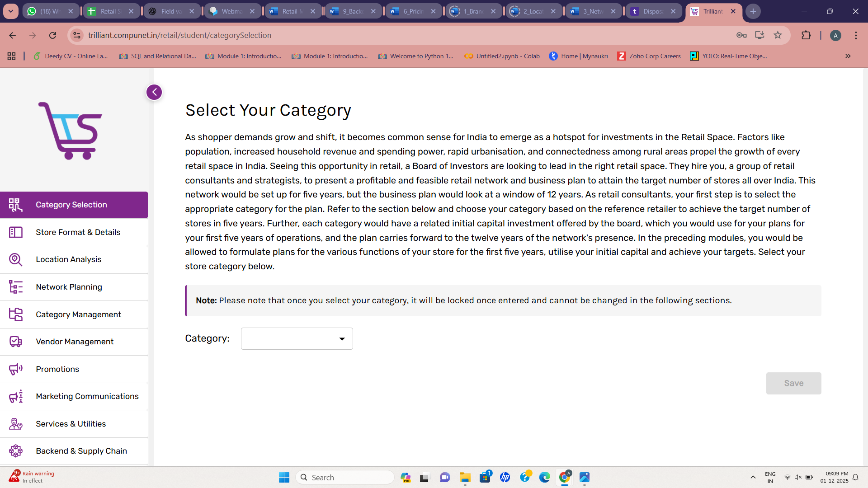Open the Category Management menu item
Screen dimensions: 868x488
click(78, 314)
